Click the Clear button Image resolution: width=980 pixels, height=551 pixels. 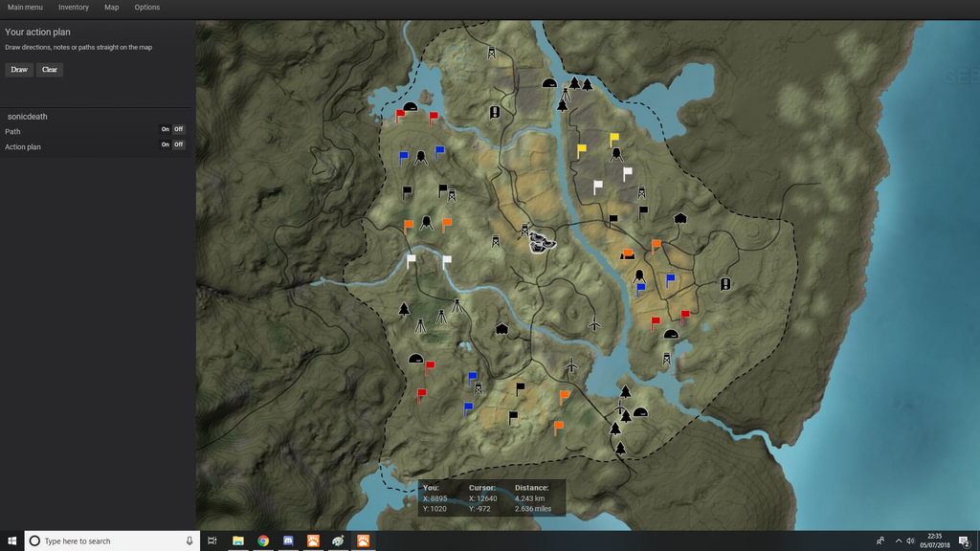(50, 69)
